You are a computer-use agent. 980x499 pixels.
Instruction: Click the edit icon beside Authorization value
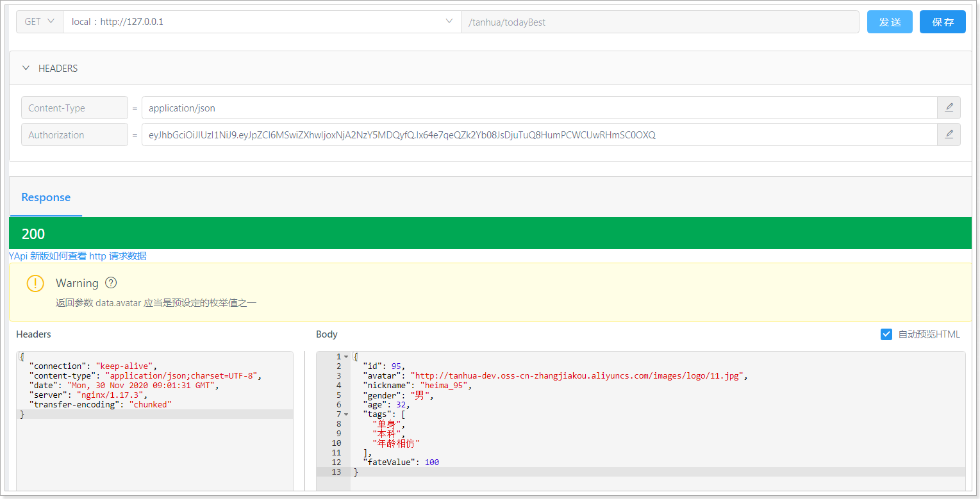[949, 135]
